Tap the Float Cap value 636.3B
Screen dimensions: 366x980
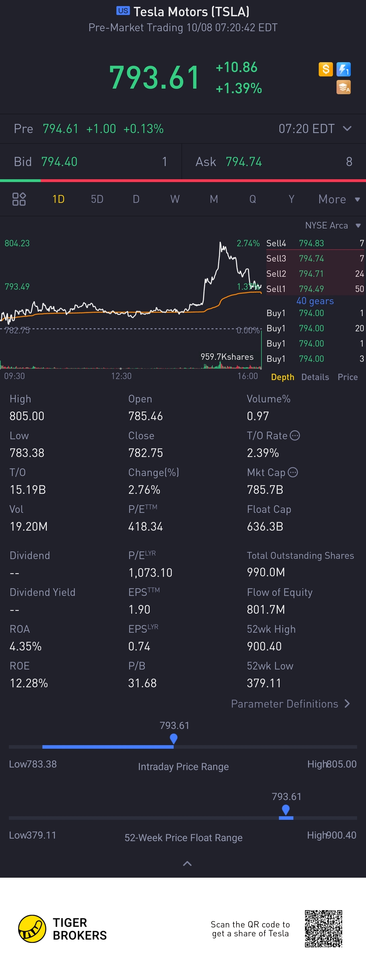[265, 527]
